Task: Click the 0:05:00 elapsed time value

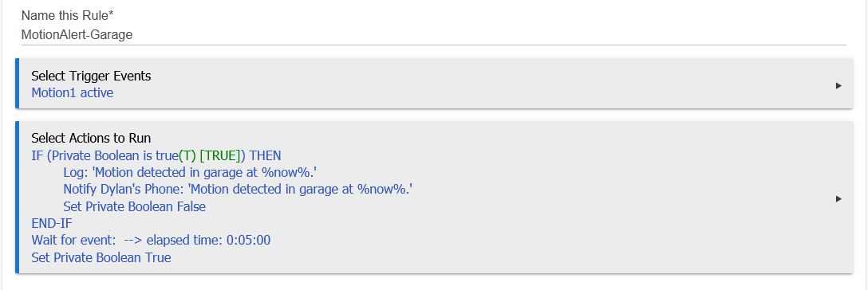Action: point(249,241)
